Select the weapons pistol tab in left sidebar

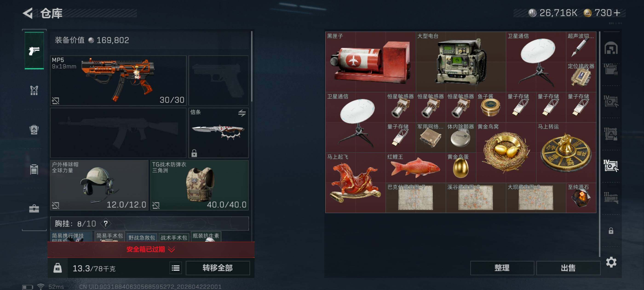pyautogui.click(x=34, y=51)
